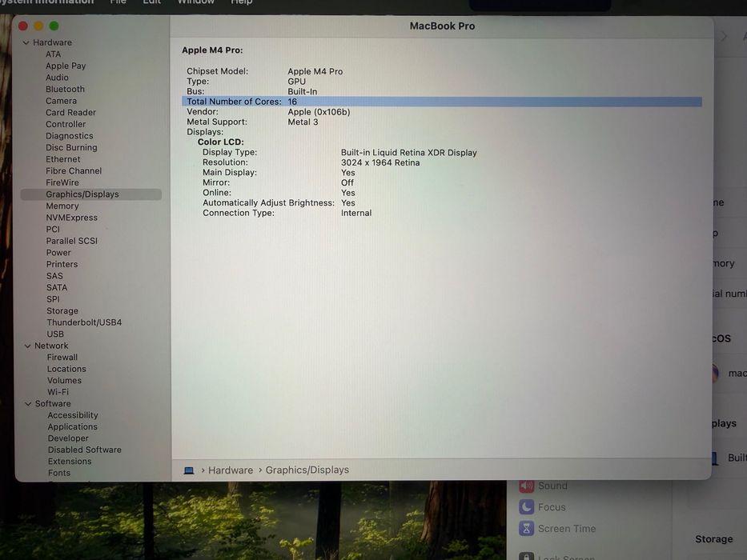747x560 pixels.
Task: Collapse the Hardware section in sidebar
Action: pyautogui.click(x=26, y=43)
